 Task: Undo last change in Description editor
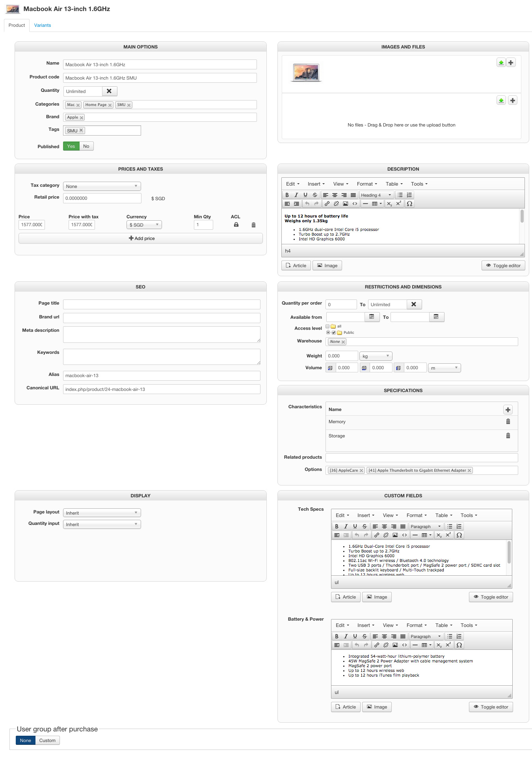307,204
